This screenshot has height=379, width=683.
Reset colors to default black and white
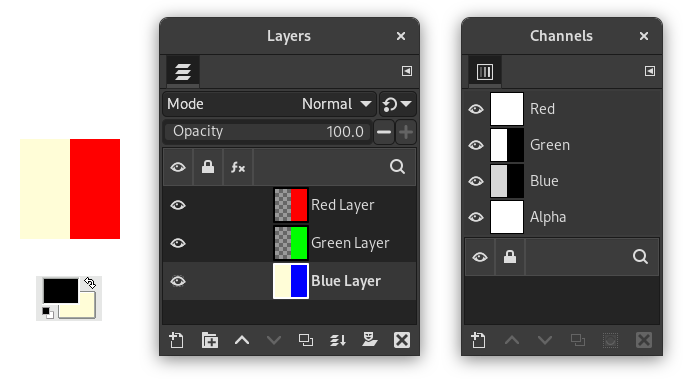(x=47, y=312)
